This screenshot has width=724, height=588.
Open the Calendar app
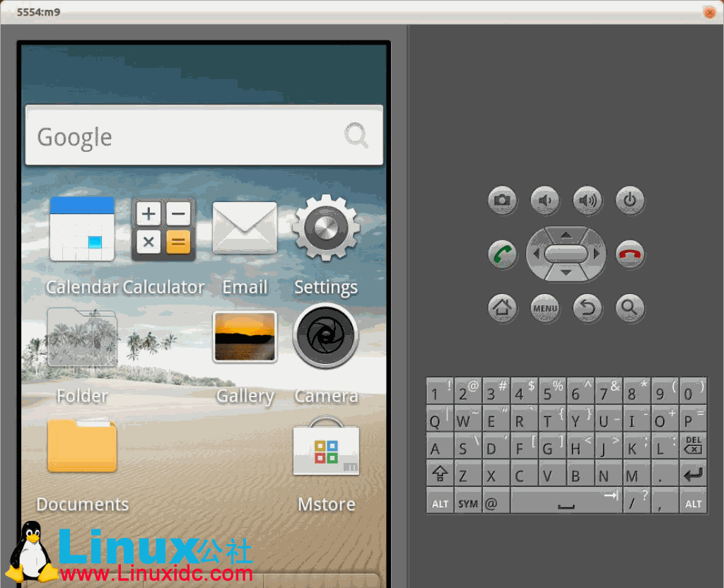(x=82, y=230)
